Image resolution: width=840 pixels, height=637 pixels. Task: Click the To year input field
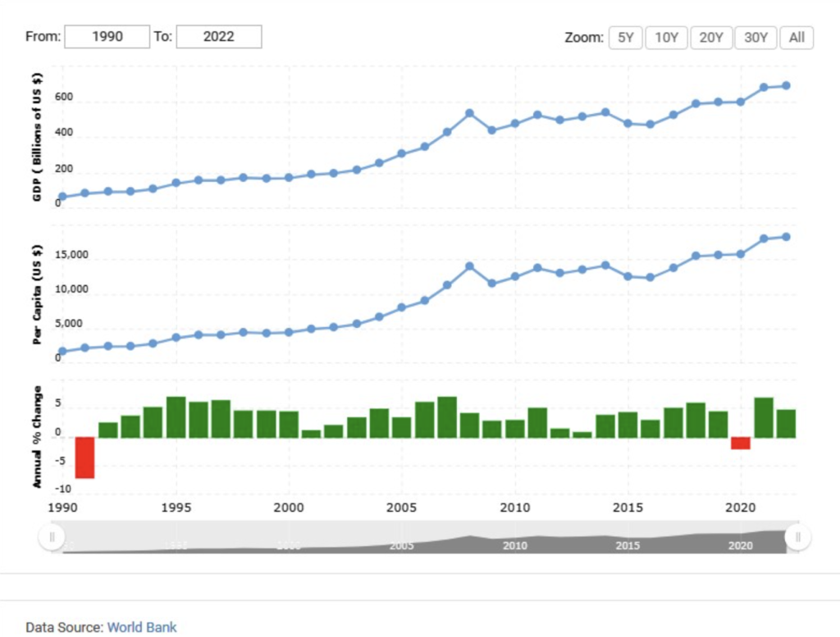219,37
